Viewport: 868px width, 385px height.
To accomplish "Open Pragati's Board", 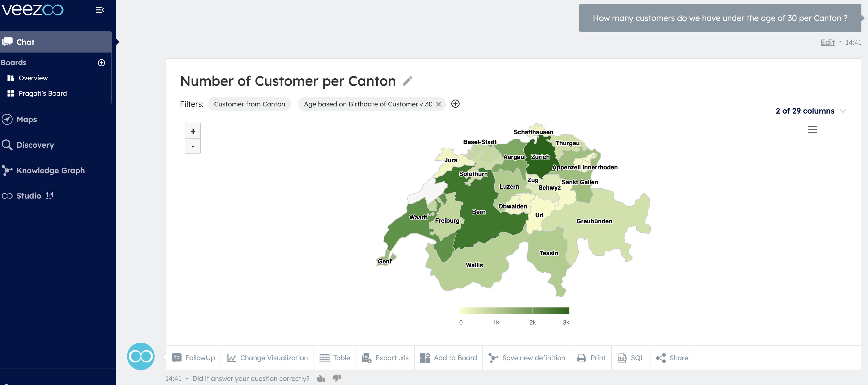I will click(x=42, y=93).
